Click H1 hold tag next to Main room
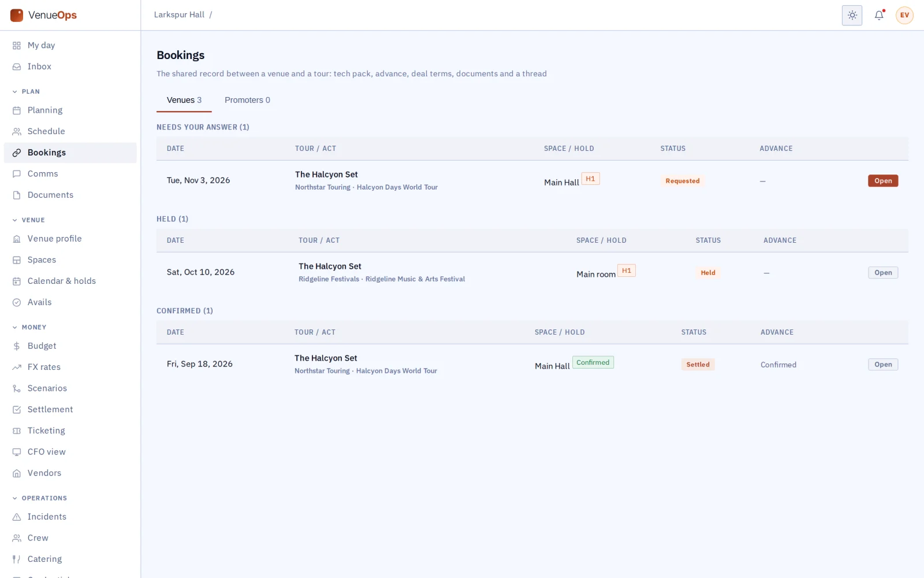This screenshot has height=578, width=924. (x=627, y=271)
